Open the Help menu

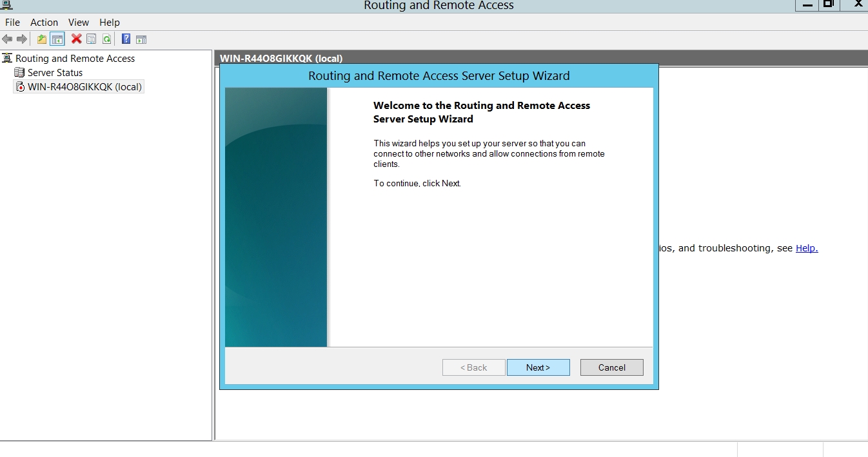coord(110,23)
